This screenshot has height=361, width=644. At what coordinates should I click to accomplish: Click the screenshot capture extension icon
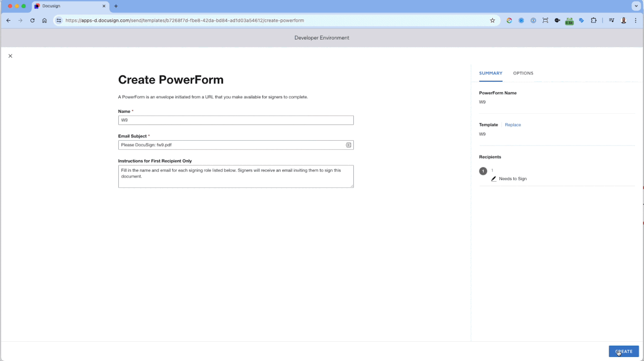click(x=545, y=21)
